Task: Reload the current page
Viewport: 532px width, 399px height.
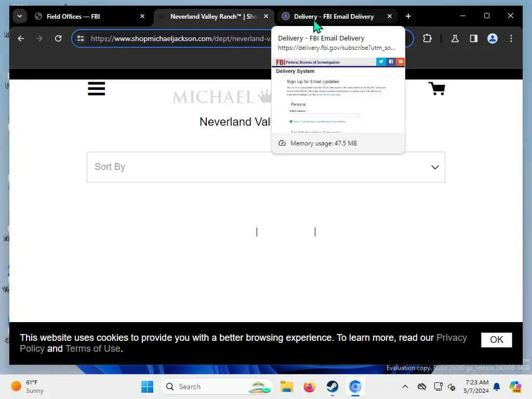Action: pyautogui.click(x=58, y=38)
